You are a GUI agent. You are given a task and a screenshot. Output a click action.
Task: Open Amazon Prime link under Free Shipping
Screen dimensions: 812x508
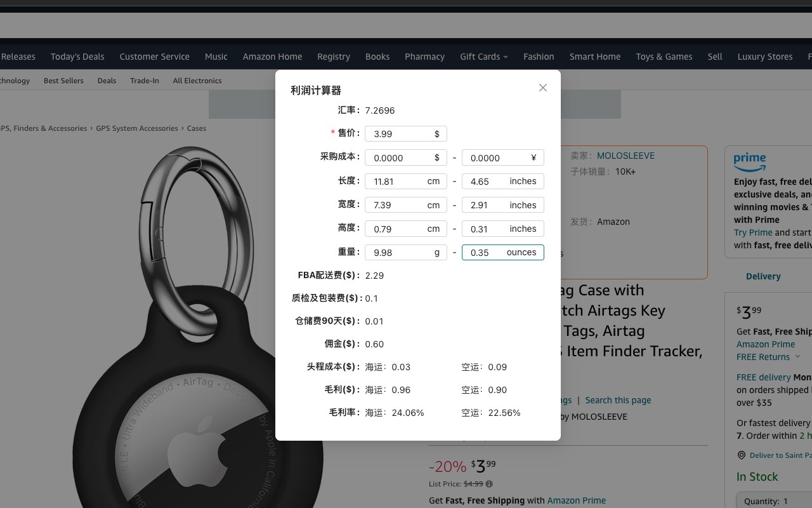click(576, 500)
